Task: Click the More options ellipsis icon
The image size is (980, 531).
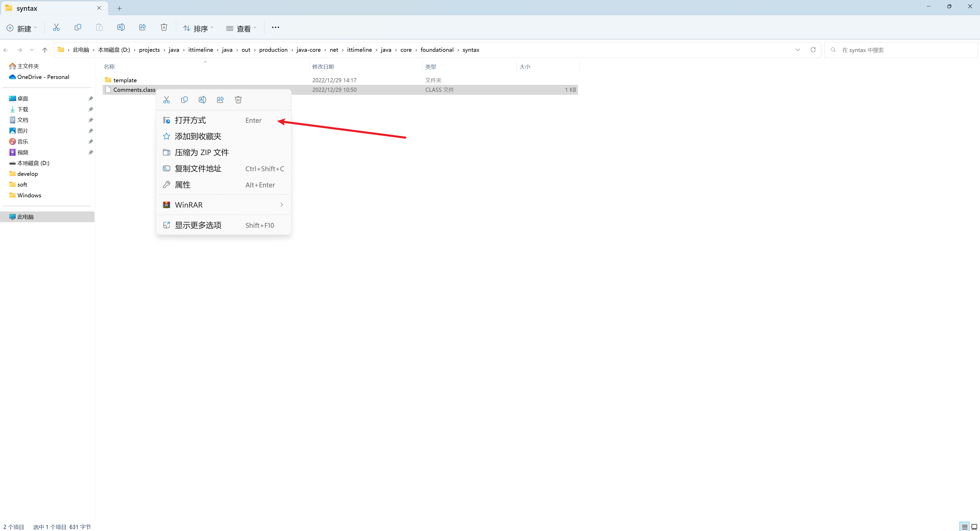Action: pos(275,27)
